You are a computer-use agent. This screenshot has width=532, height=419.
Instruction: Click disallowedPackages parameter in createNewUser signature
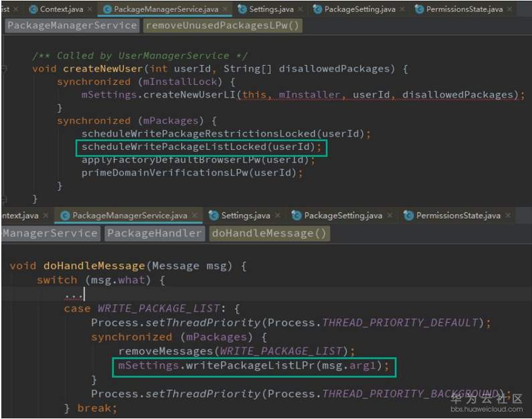click(334, 69)
